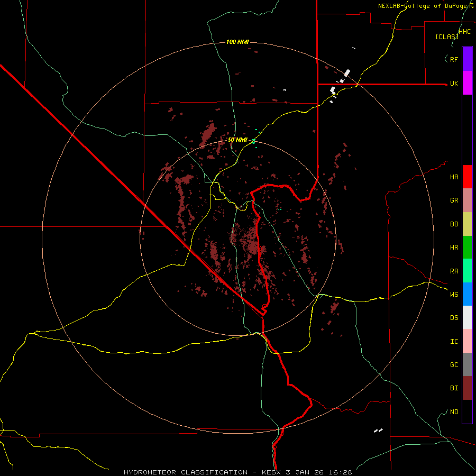Click the black ND legend swatch
Viewport: 476px width, 476px height.
[467, 411]
